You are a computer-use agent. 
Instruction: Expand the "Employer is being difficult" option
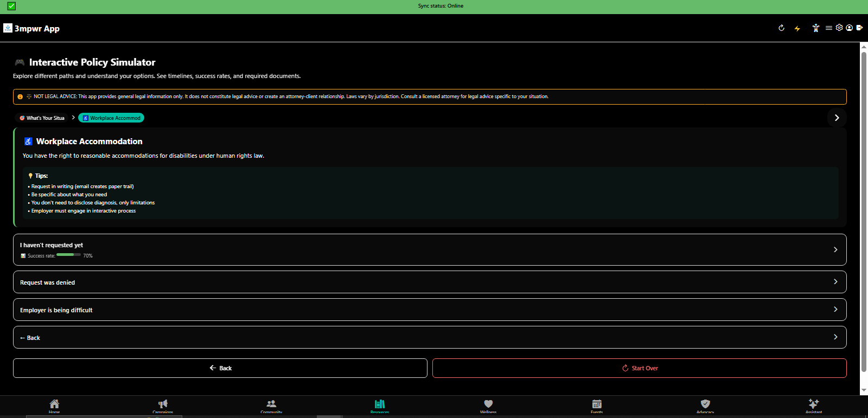pyautogui.click(x=429, y=310)
